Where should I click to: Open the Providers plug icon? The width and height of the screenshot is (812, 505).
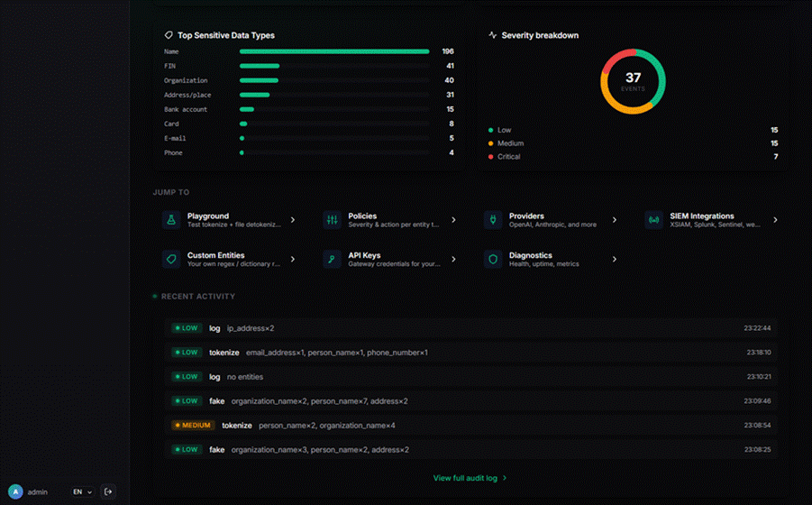493,220
